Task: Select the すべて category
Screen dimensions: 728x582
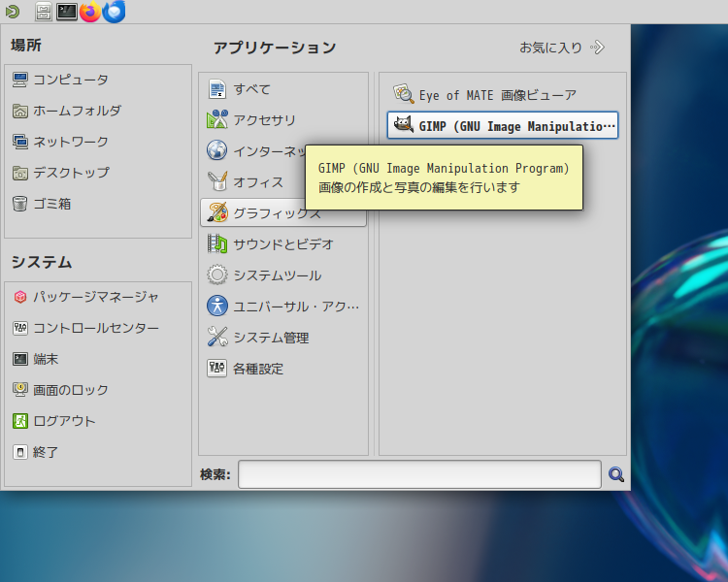Action: (x=283, y=89)
